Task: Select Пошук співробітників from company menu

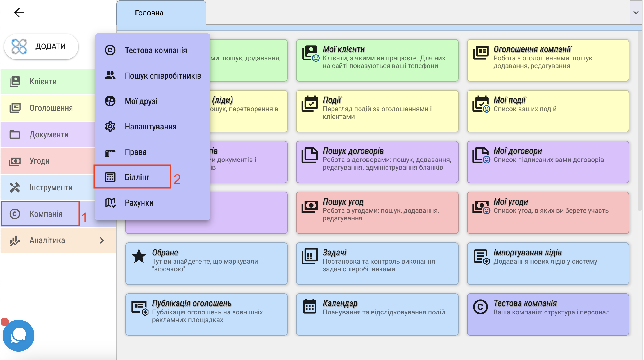Action: 163,76
